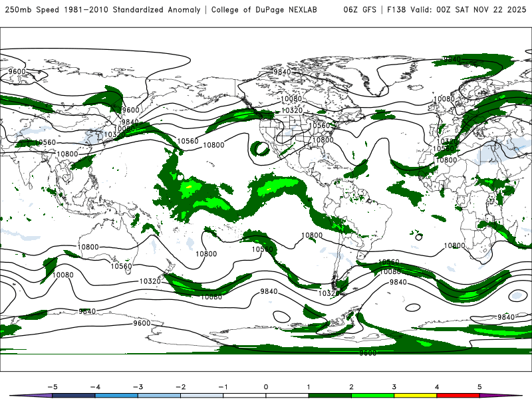Screen dimensions: 532x399
Task: Click the yellow peak anomaly in the central Pacific
Action: pyautogui.click(x=189, y=187)
